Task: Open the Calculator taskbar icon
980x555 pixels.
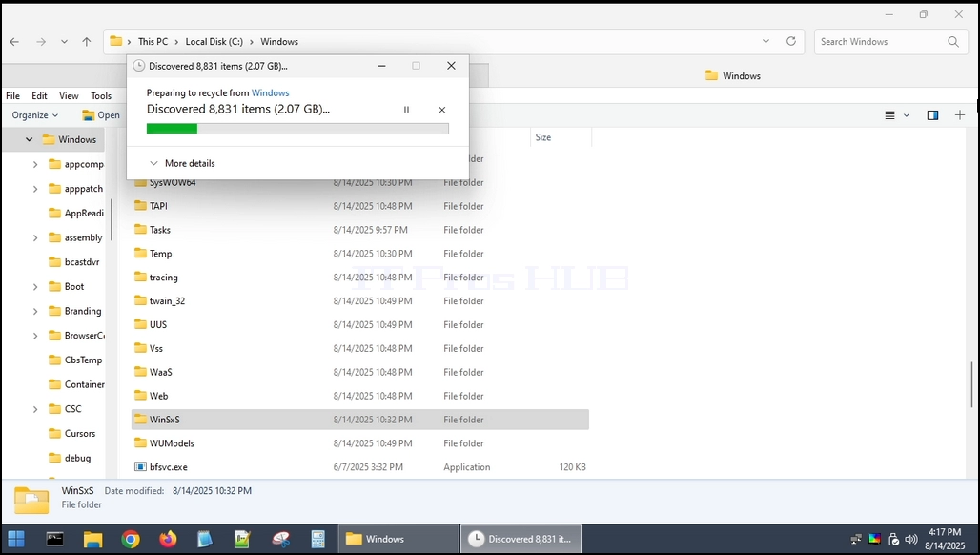Action: (x=317, y=539)
